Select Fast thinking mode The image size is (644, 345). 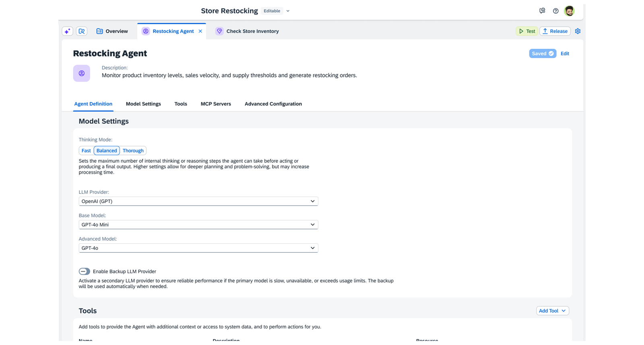[86, 151]
